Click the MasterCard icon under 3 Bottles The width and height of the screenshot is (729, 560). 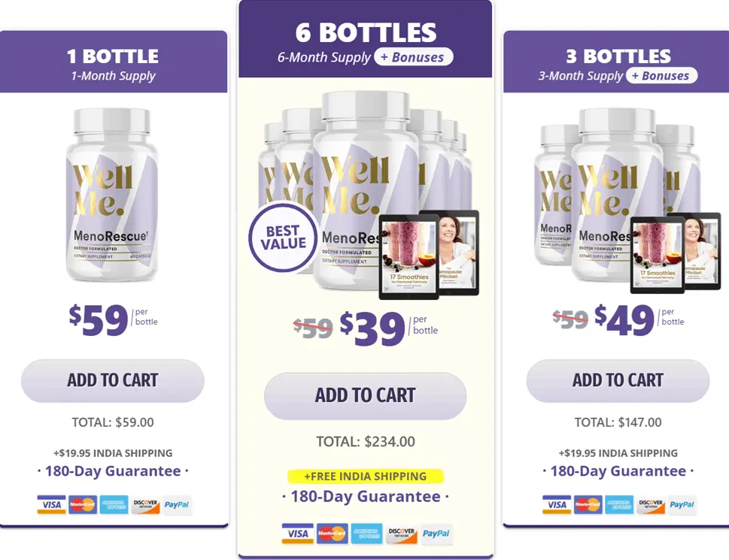point(588,504)
